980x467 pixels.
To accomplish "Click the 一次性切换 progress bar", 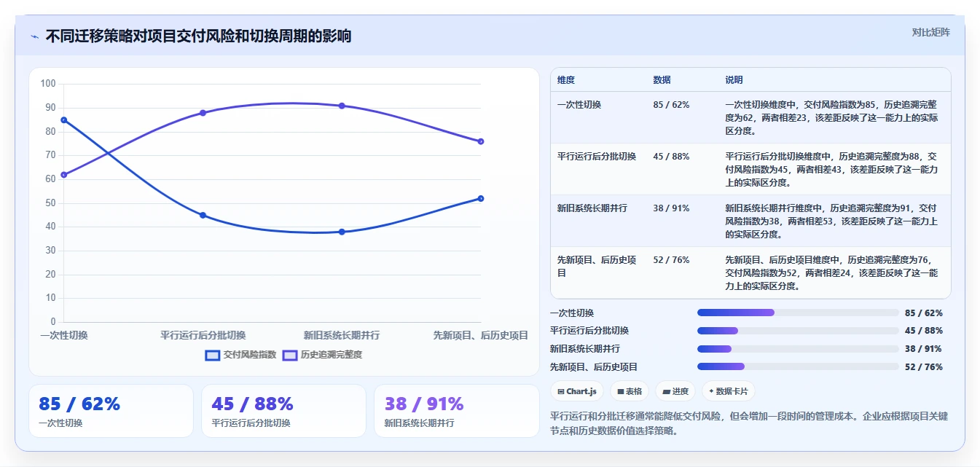I will click(798, 313).
